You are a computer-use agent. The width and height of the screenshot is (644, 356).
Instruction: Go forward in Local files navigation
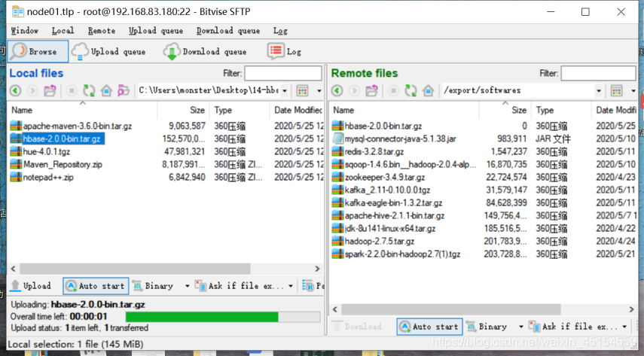[32, 90]
